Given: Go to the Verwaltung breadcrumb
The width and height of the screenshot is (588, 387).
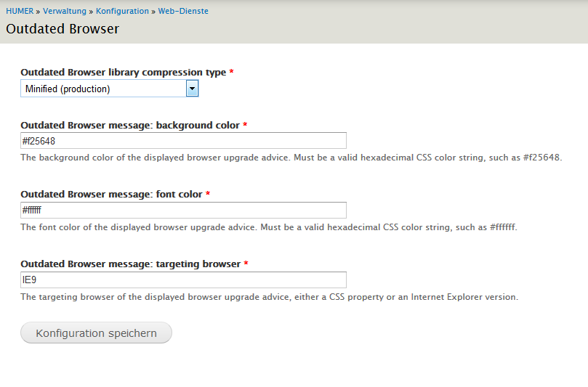Looking at the screenshot, I should (65, 11).
